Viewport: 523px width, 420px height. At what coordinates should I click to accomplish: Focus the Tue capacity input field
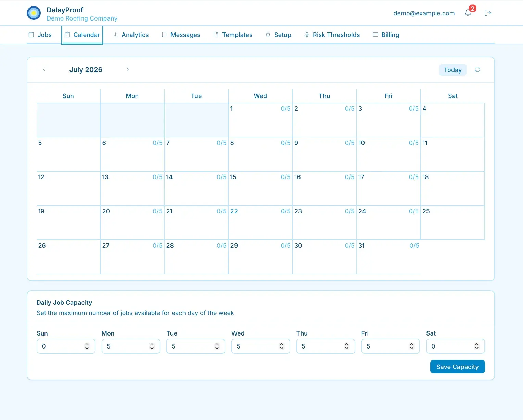[195, 346]
